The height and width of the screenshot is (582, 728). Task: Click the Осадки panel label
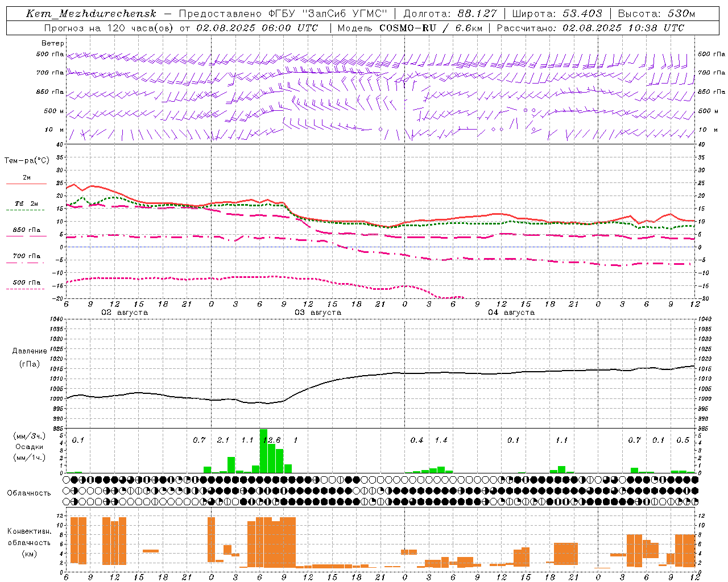[30, 447]
